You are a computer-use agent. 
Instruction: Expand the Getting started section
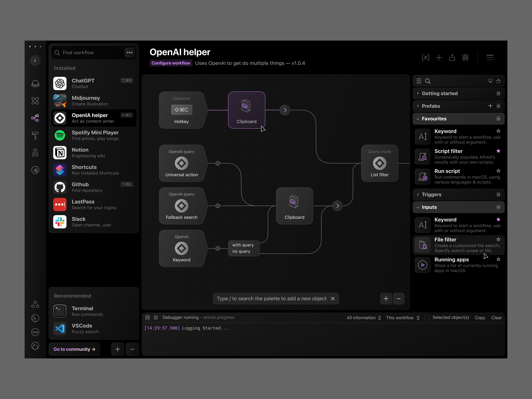439,93
